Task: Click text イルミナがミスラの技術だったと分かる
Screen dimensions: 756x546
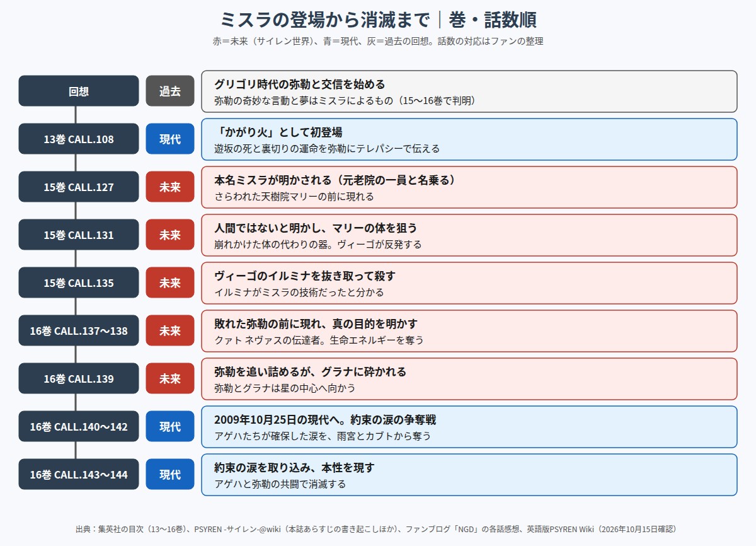Action: coord(299,292)
